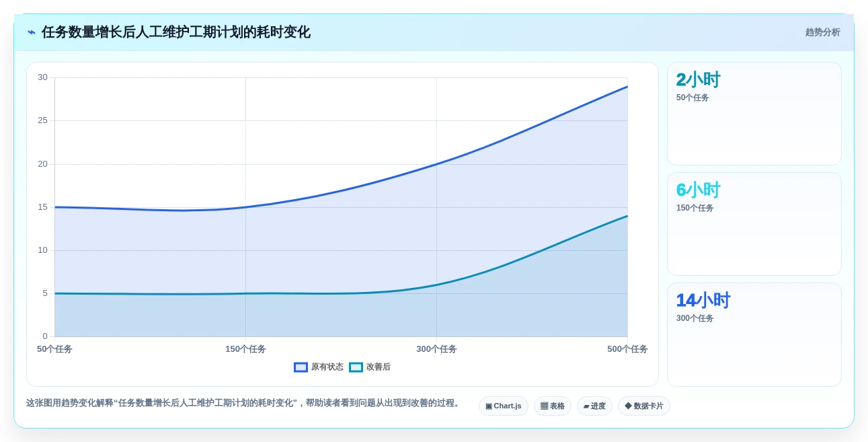Viewport: 868px width, 442px height.
Task: Select the 表格 tag
Action: pyautogui.click(x=553, y=406)
